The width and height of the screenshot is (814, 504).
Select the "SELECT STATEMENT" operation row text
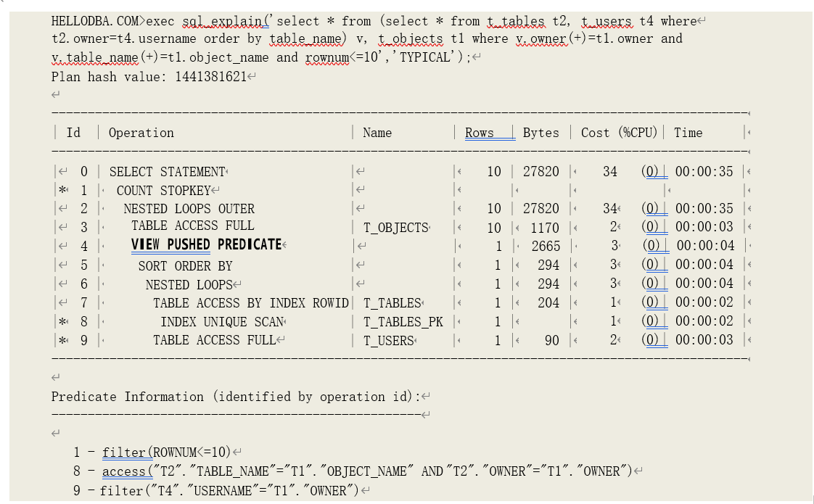167,172
